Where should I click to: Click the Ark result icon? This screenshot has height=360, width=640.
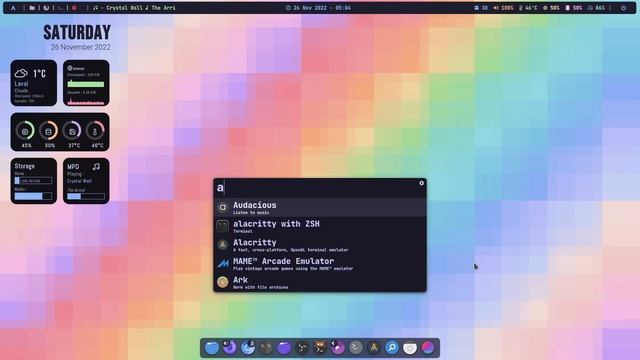[222, 282]
